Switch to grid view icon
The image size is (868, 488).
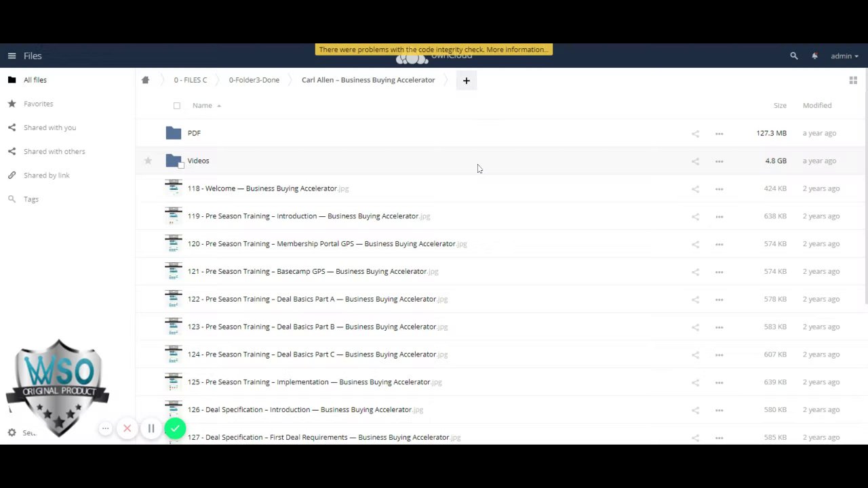(853, 81)
